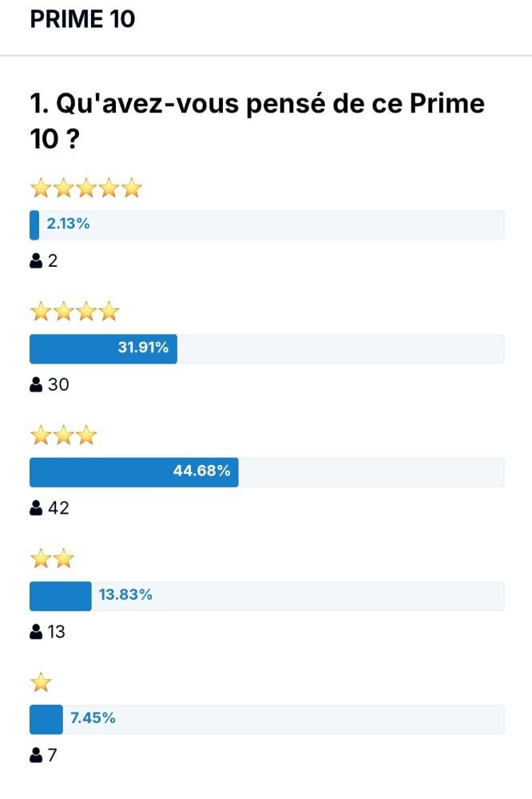Select the 7.45% result bar
This screenshot has width=532, height=799.
point(267,719)
